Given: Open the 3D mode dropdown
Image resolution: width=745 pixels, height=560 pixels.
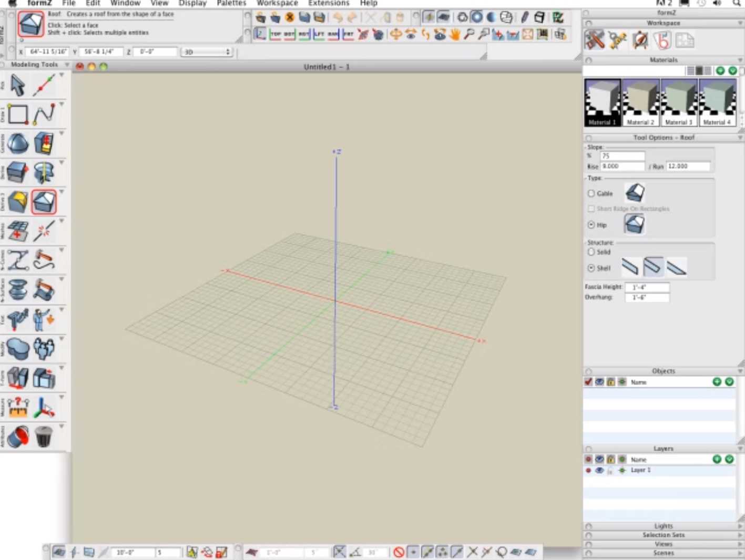Looking at the screenshot, I should [x=207, y=52].
